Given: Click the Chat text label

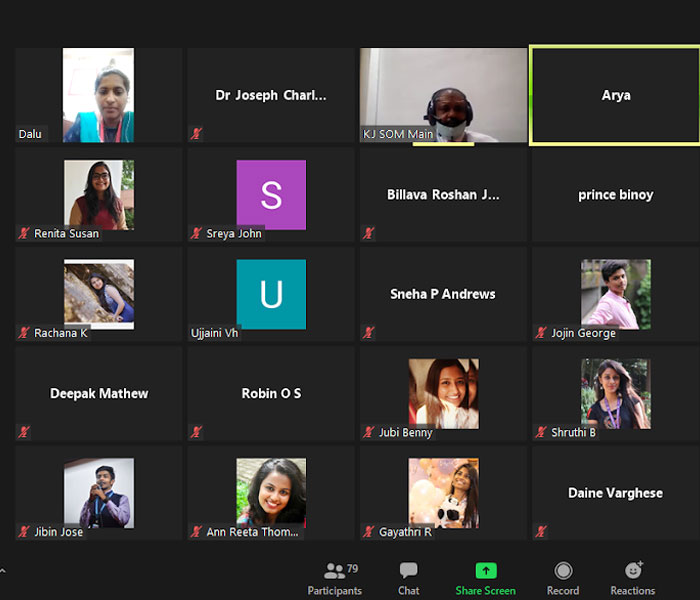Looking at the screenshot, I should (408, 591).
